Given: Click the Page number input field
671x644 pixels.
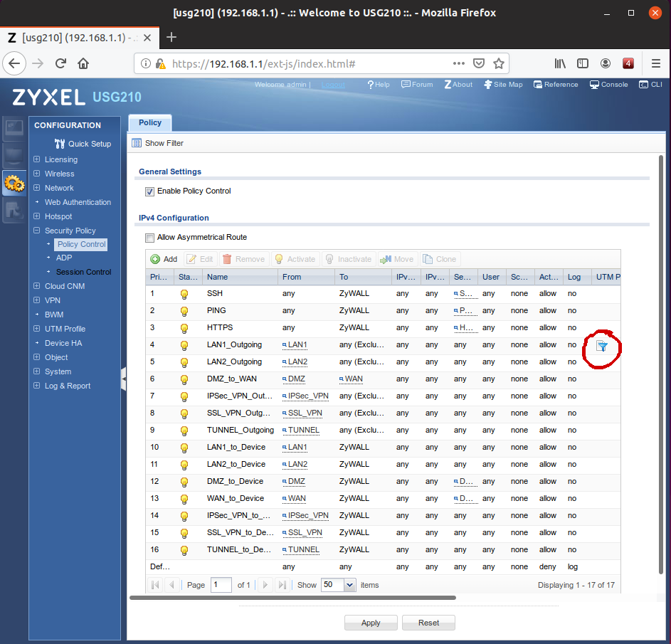Looking at the screenshot, I should (x=221, y=584).
